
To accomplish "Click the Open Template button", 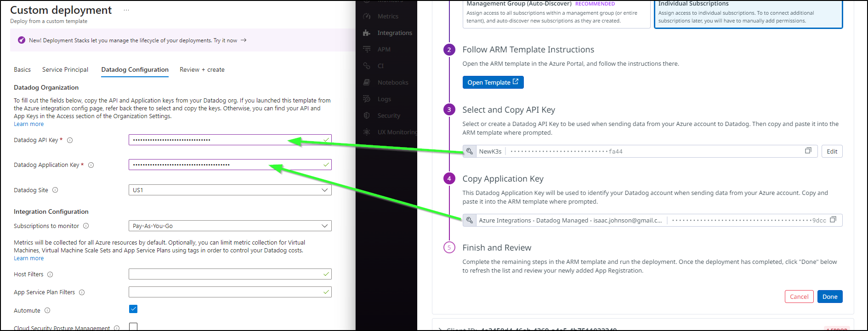I will coord(493,82).
